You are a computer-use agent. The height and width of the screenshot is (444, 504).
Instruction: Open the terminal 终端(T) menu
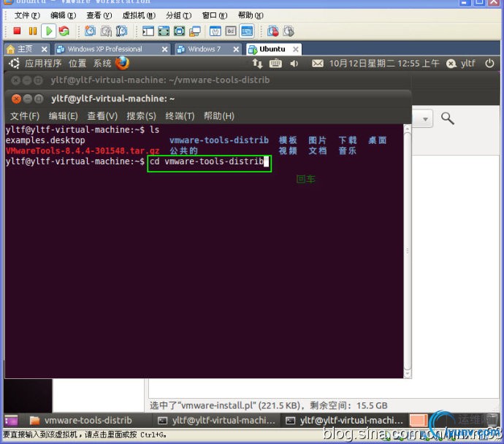click(180, 116)
